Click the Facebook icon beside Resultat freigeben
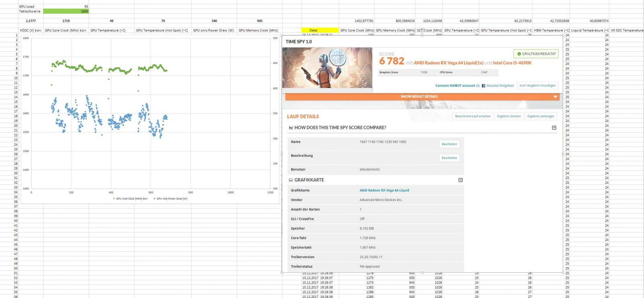 click(483, 86)
